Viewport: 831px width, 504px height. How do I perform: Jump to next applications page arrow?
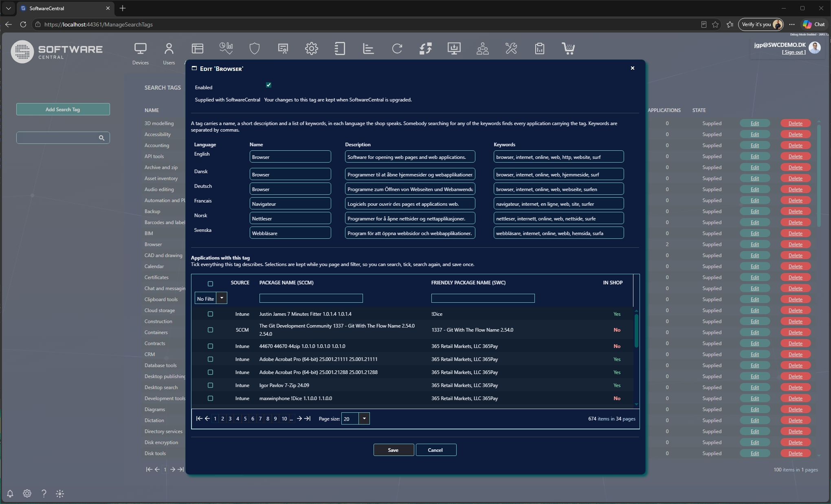[x=299, y=418]
